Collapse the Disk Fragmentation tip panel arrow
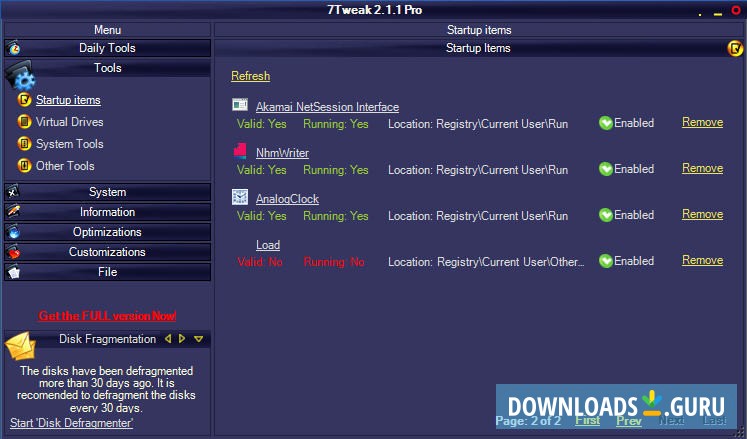 199,339
